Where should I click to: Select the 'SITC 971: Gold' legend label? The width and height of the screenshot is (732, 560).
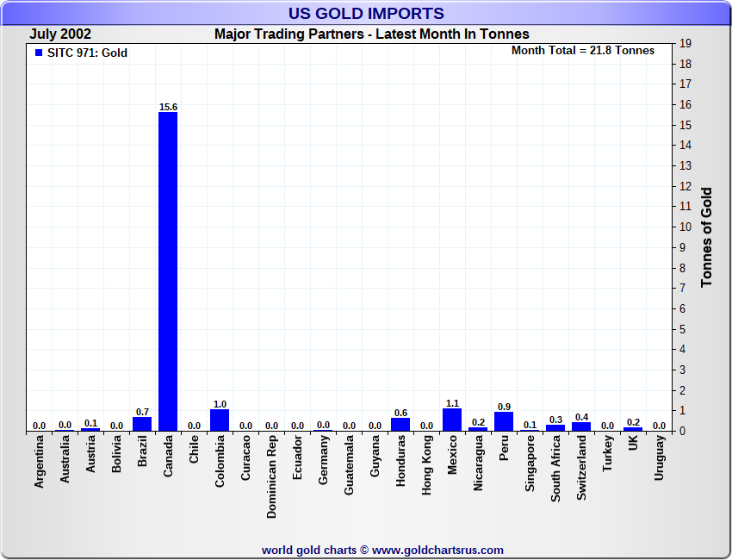tap(87, 53)
